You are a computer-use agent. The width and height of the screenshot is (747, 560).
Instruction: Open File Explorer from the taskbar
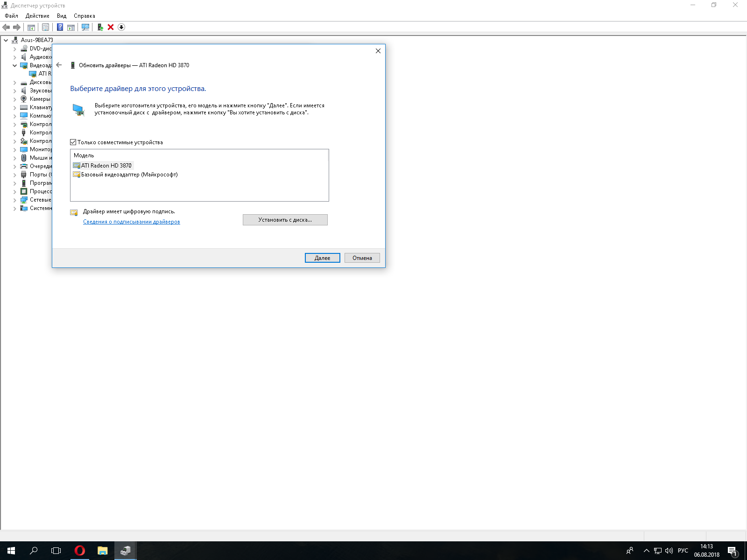[x=102, y=551]
